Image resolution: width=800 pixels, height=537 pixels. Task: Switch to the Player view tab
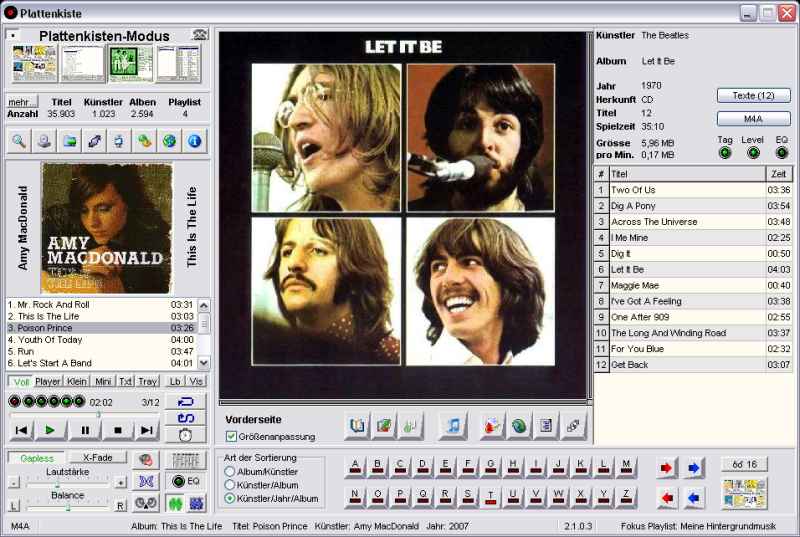[x=48, y=381]
